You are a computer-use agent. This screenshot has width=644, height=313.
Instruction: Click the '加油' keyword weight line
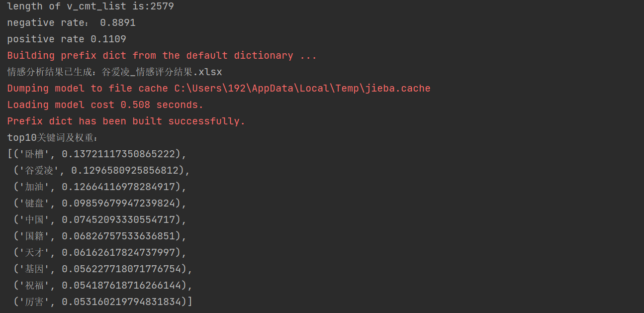[x=99, y=187]
